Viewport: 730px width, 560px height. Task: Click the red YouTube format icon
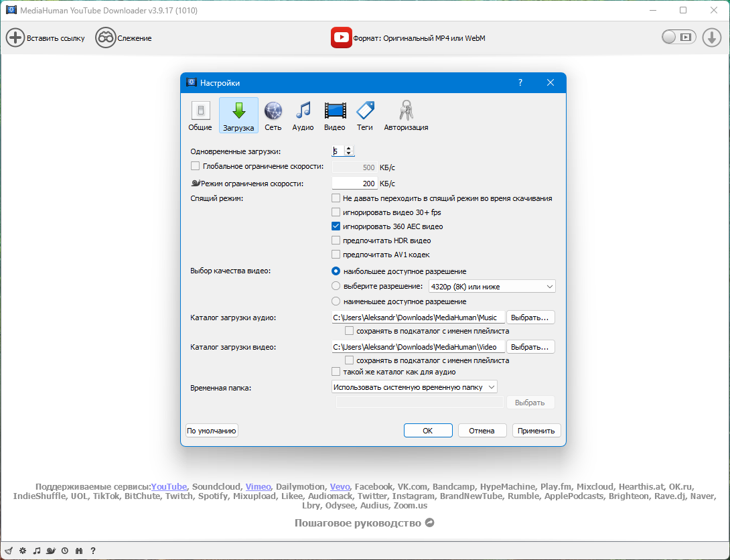point(342,38)
